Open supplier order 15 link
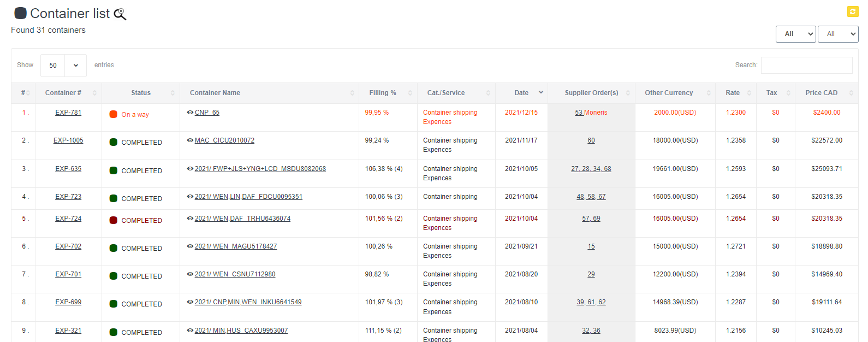 (591, 246)
